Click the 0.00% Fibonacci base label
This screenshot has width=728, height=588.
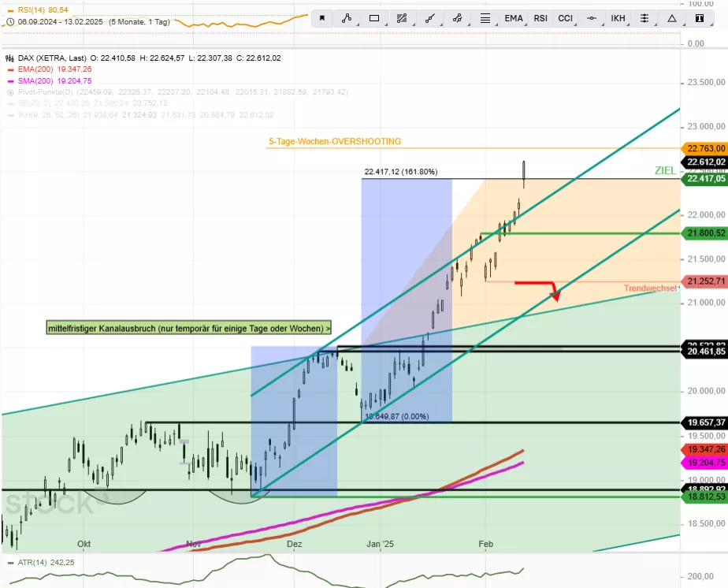[397, 417]
